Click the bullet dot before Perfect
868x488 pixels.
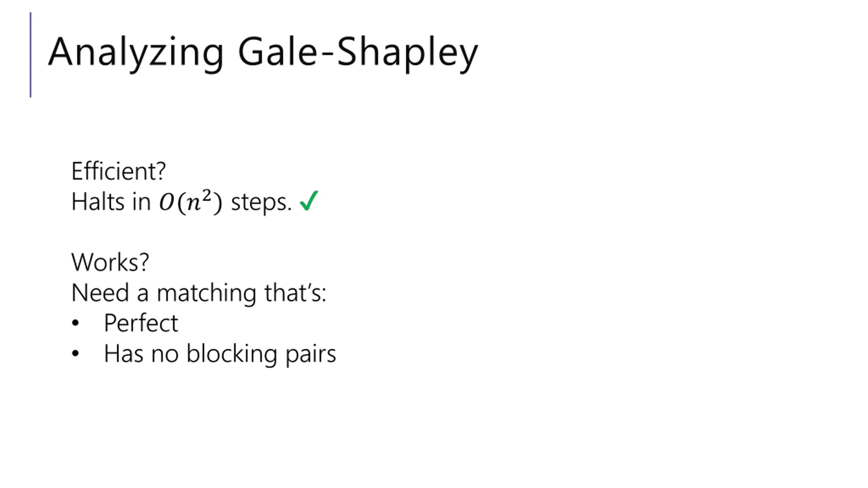pos(75,323)
